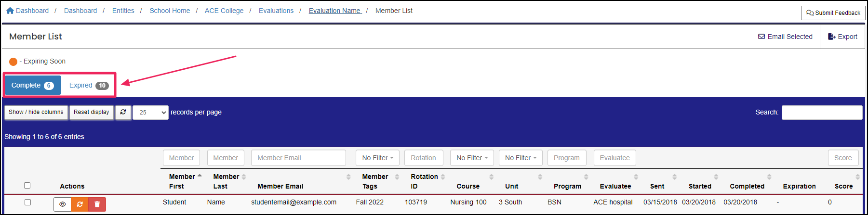Open the Entities breadcrumb link
The image size is (868, 215).
[123, 11]
